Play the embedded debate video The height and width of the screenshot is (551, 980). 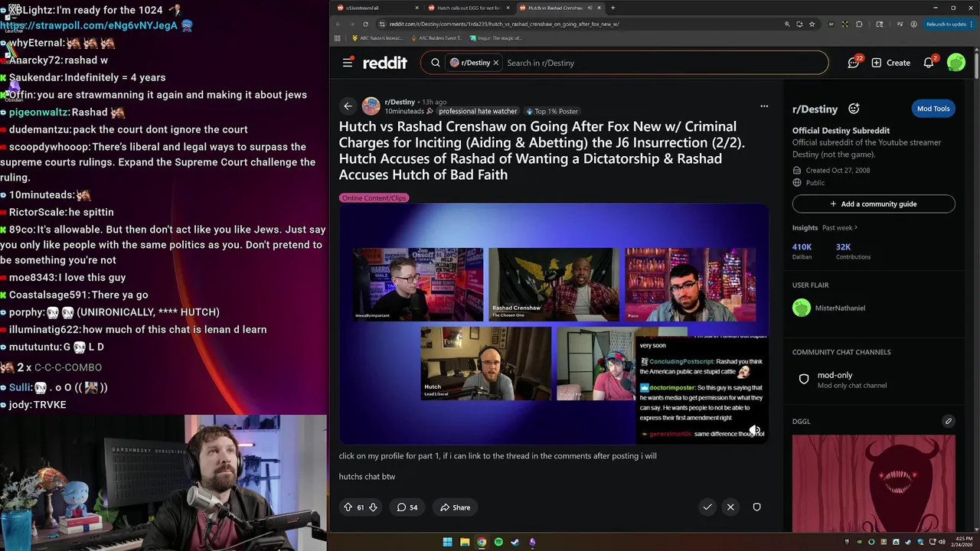pyautogui.click(x=554, y=324)
